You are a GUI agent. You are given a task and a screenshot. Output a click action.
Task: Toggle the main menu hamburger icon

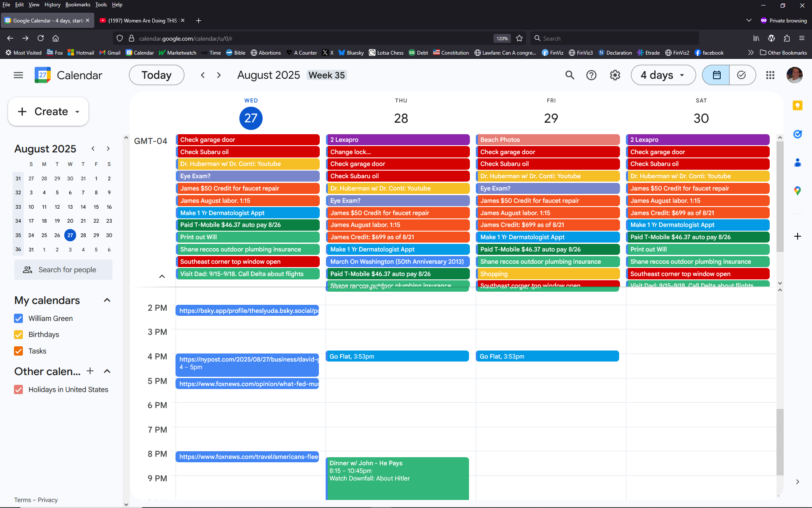point(18,75)
